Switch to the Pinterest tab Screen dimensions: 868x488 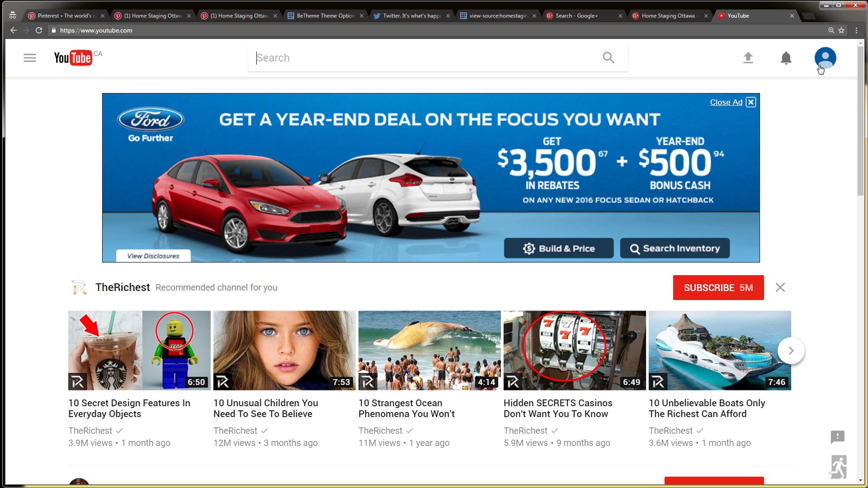(66, 16)
